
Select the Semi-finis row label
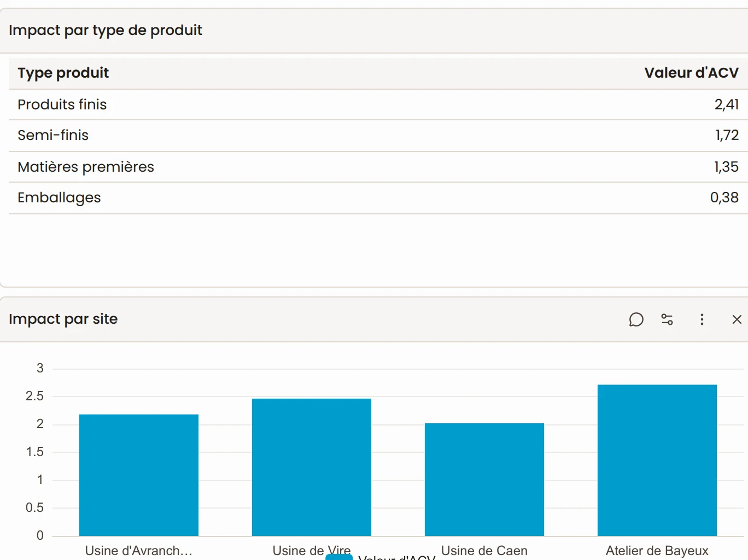[53, 135]
